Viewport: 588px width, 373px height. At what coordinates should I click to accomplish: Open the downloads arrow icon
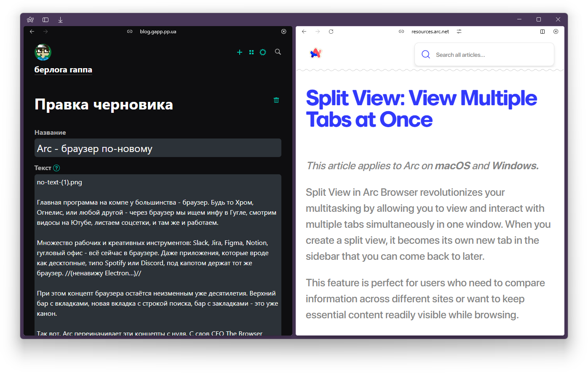pos(60,20)
